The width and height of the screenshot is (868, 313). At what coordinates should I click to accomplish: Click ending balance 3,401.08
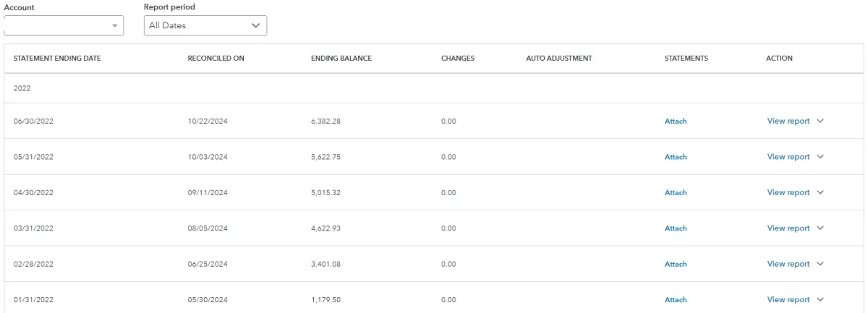coord(325,265)
